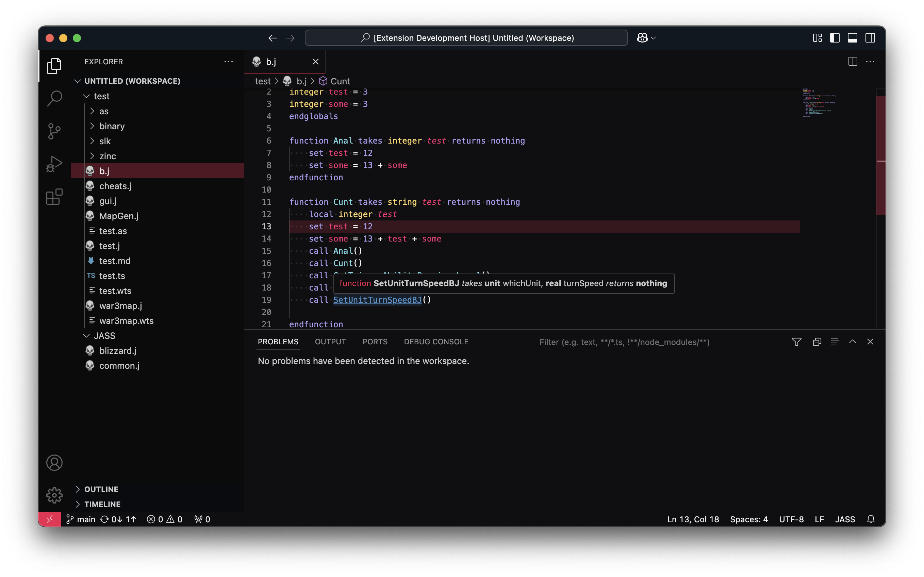Open the Source Control view

pyautogui.click(x=54, y=131)
